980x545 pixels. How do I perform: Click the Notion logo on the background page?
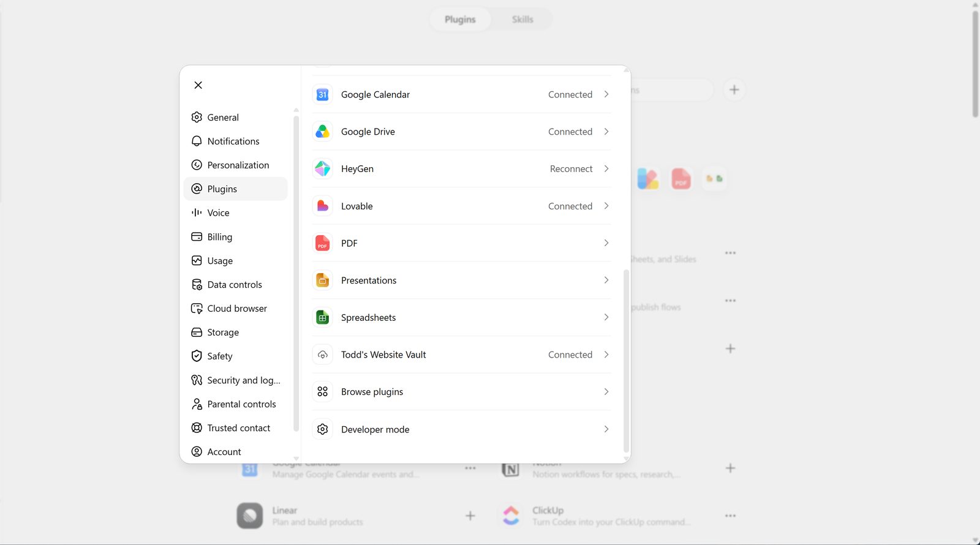click(510, 470)
